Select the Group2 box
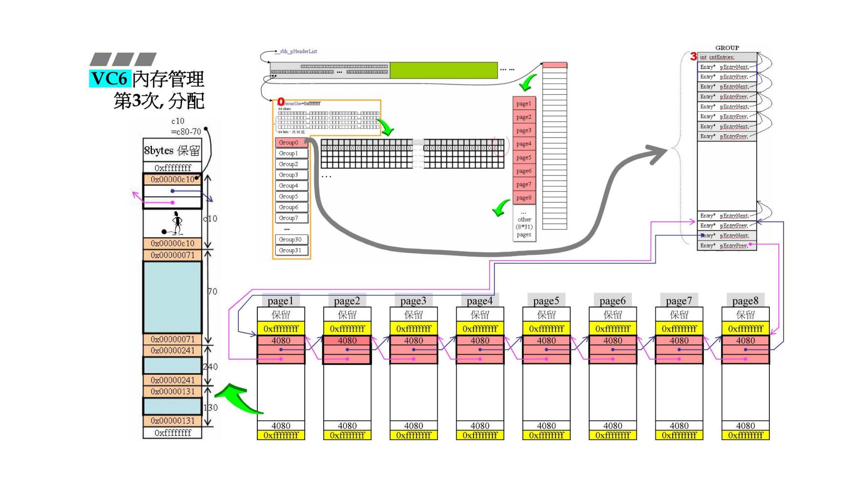 pos(291,164)
